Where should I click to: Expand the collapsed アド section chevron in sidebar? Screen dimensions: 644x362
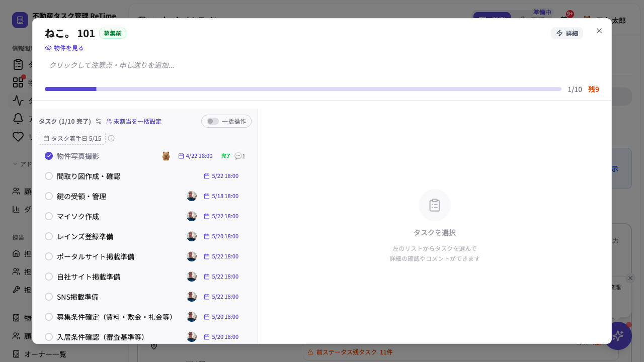15,164
